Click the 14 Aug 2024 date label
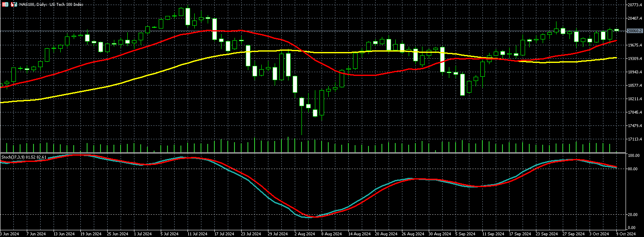 click(359, 234)
